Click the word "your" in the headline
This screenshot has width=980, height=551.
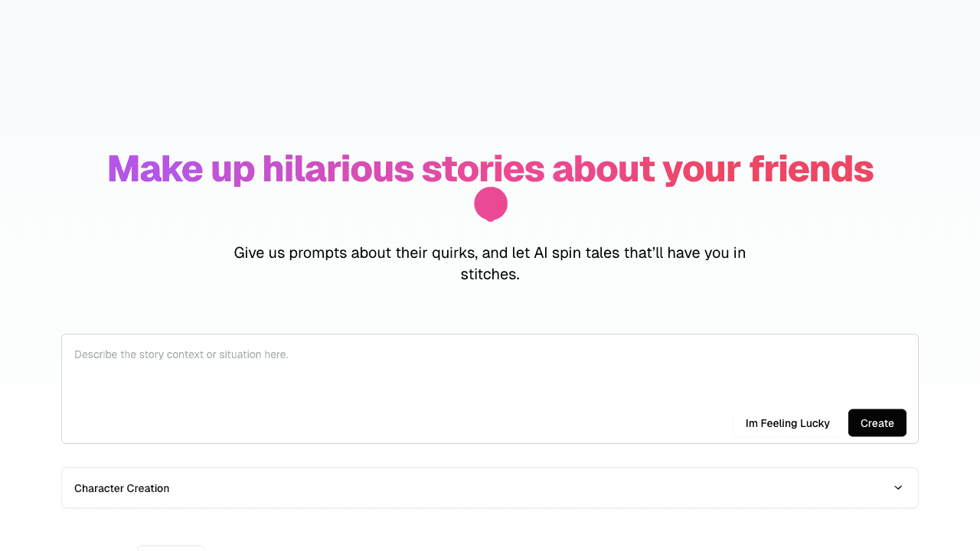pos(701,169)
